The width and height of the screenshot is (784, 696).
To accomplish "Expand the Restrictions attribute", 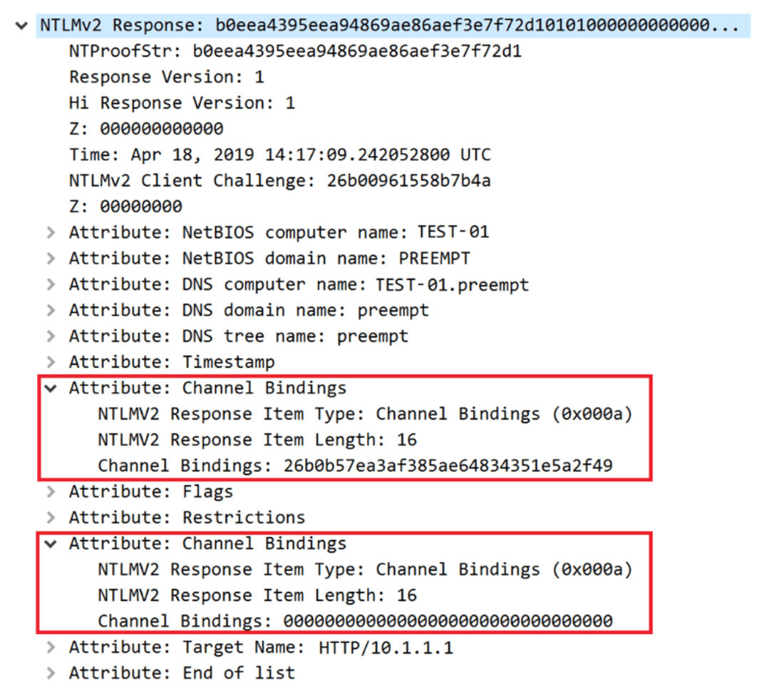I will [x=51, y=517].
